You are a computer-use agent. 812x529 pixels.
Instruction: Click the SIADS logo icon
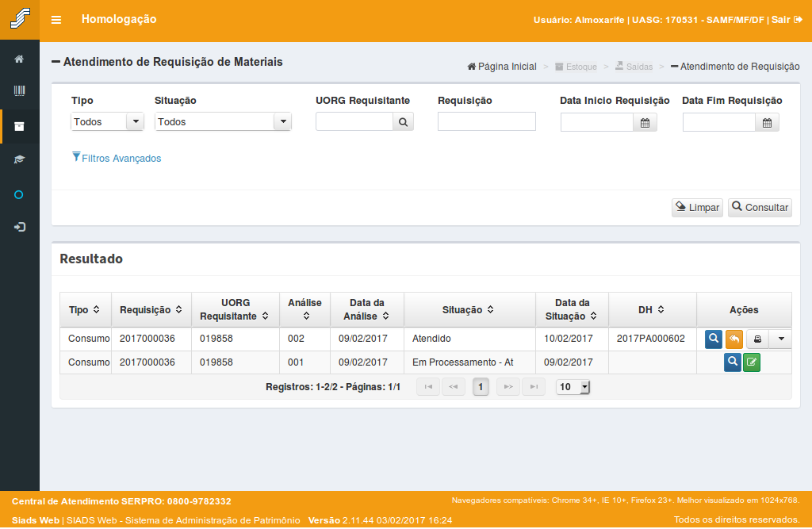click(x=20, y=19)
